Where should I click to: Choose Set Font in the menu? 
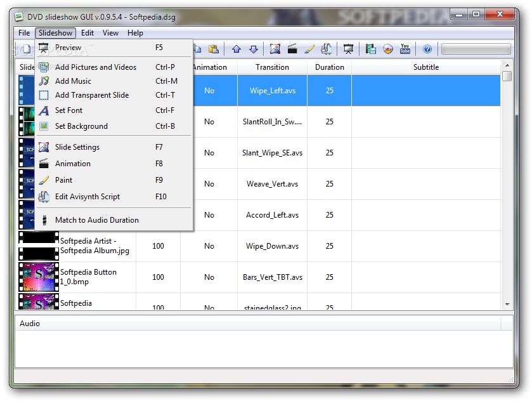114,110
